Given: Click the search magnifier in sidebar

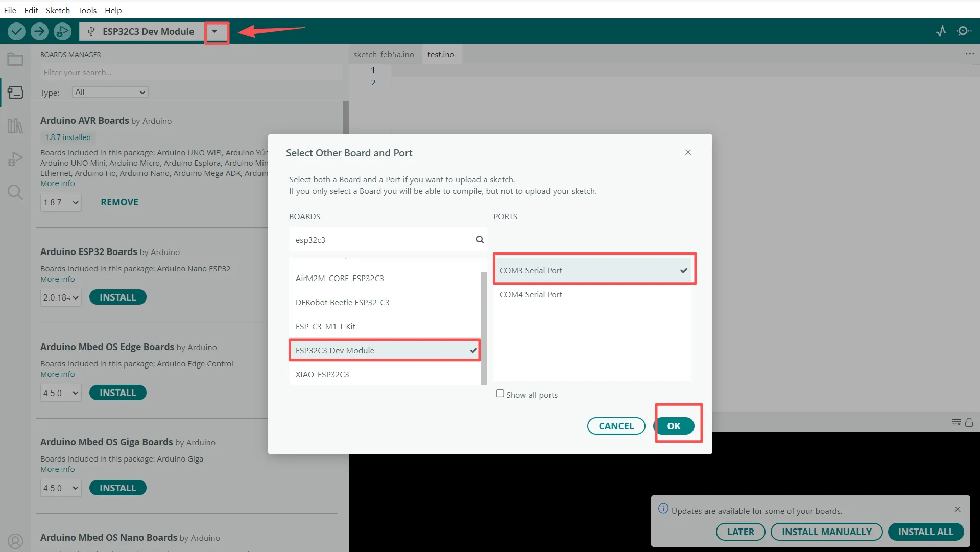Looking at the screenshot, I should 15,192.
